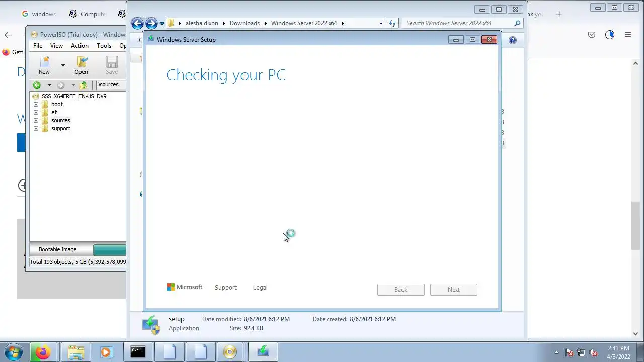The width and height of the screenshot is (644, 362).
Task: Click Firefox 'Getting Started' bookmark
Action: tap(13, 52)
